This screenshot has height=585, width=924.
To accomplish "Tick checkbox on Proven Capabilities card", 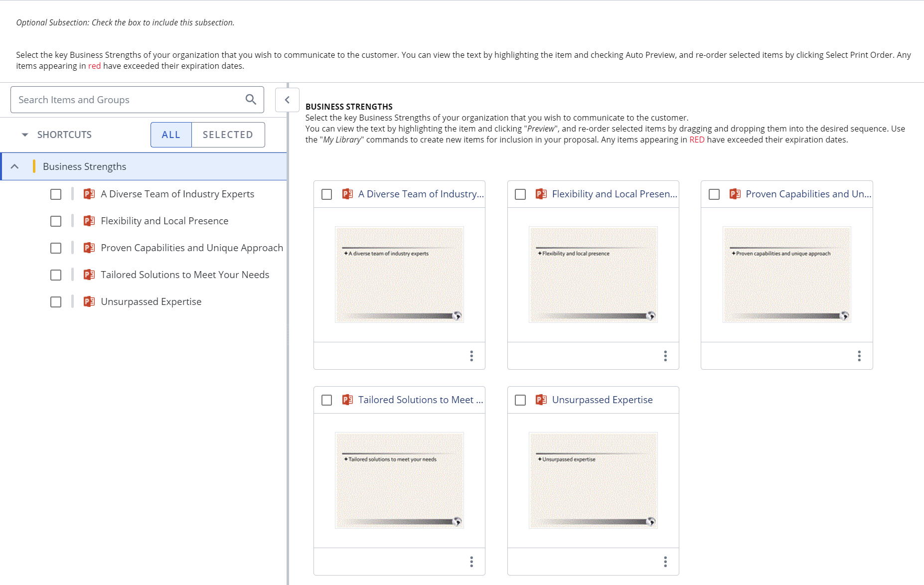I will (x=714, y=194).
